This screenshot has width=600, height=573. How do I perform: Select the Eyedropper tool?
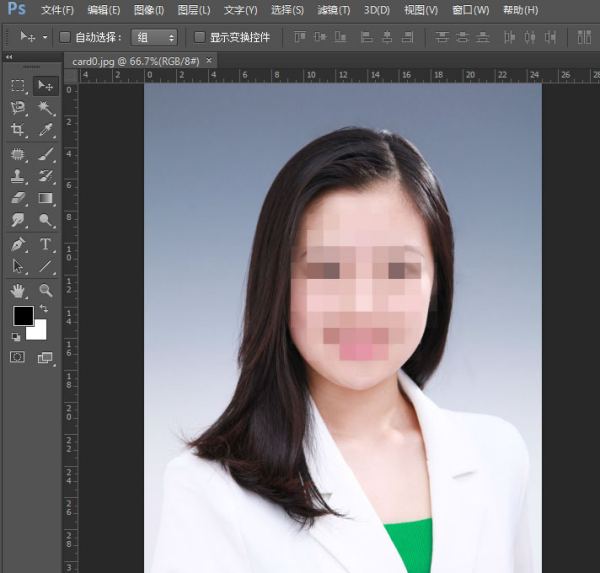(46, 131)
